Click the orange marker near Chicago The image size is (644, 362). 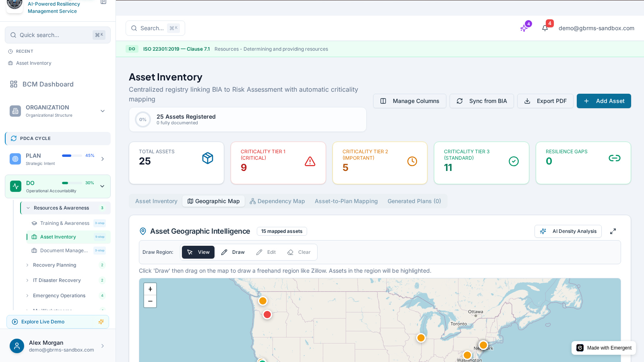pos(421,338)
